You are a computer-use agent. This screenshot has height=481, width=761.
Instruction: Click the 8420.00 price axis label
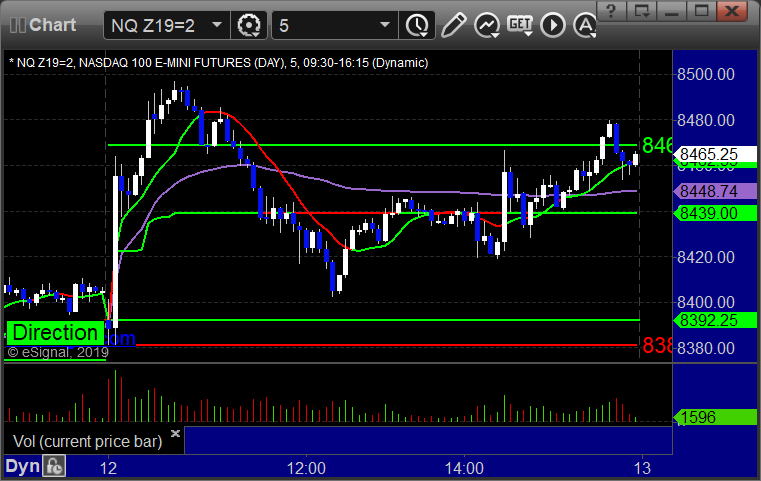pos(706,257)
